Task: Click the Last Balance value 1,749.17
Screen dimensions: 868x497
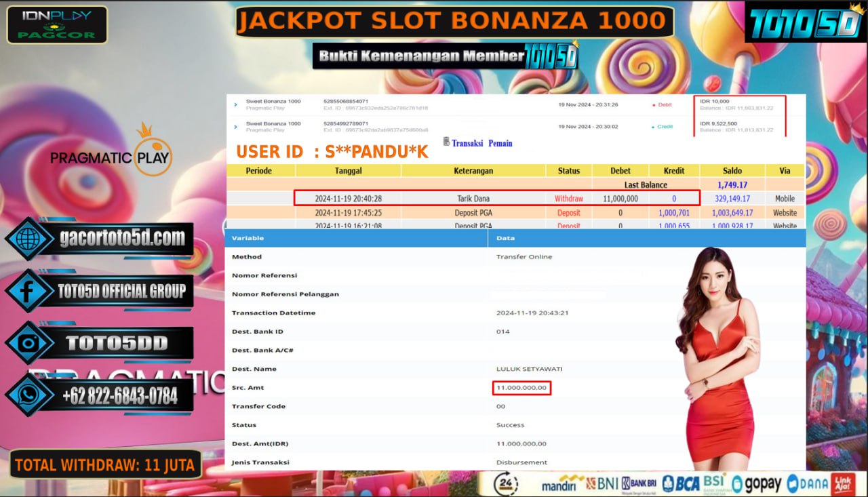Action: 732,184
